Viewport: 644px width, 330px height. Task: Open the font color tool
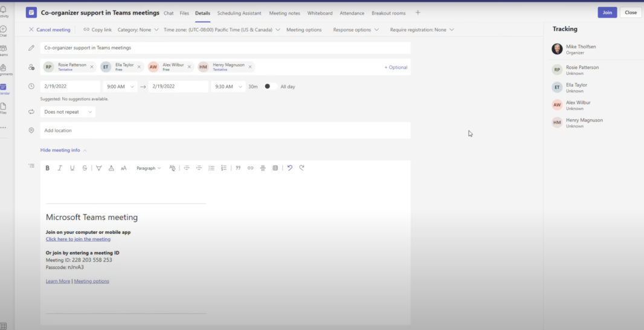click(111, 168)
